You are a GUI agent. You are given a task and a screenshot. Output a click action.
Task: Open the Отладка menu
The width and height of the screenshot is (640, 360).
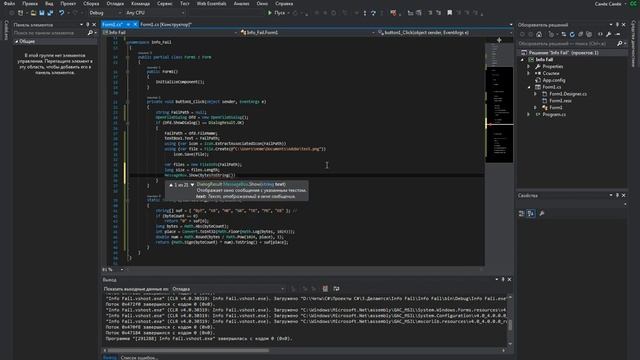[x=115, y=4]
